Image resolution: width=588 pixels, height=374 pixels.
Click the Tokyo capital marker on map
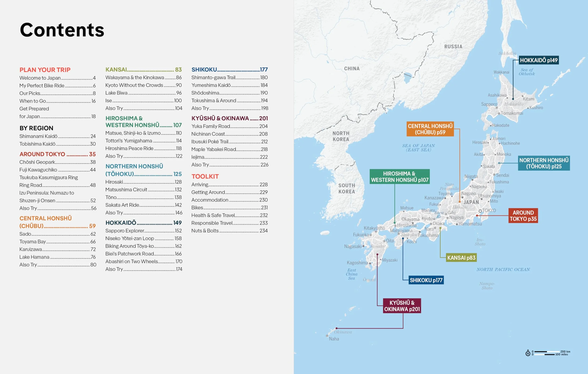(480, 211)
